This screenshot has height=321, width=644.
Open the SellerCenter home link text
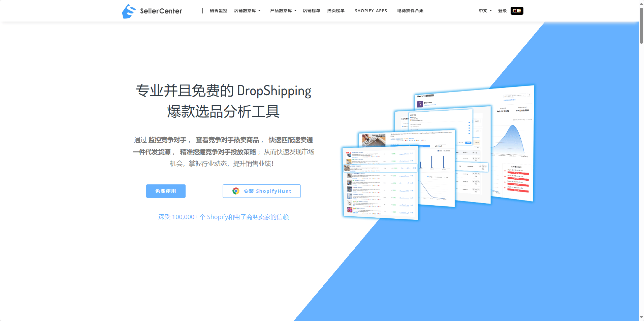161,11
